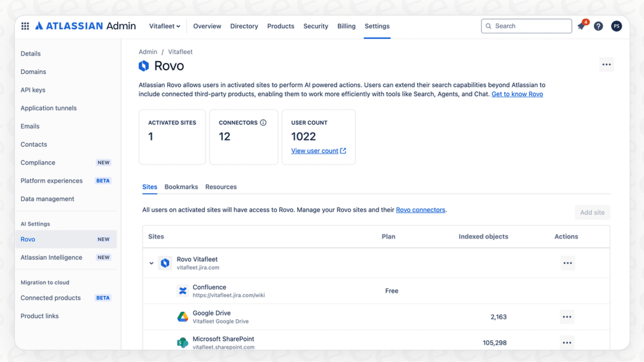Open notifications bell with 4 alerts
Screen dimensions: 644x362
pyautogui.click(x=581, y=26)
